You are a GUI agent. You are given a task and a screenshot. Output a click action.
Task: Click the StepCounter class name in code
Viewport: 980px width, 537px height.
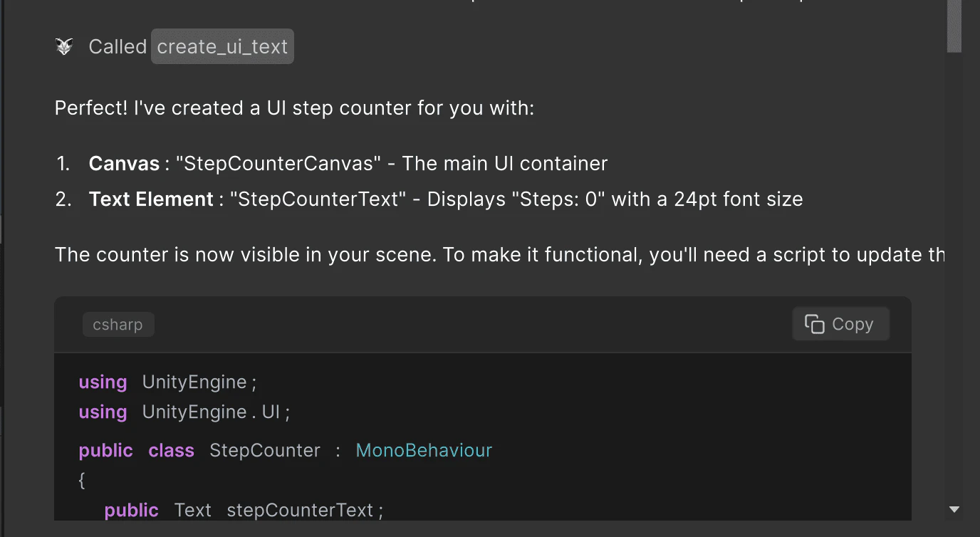pos(265,451)
